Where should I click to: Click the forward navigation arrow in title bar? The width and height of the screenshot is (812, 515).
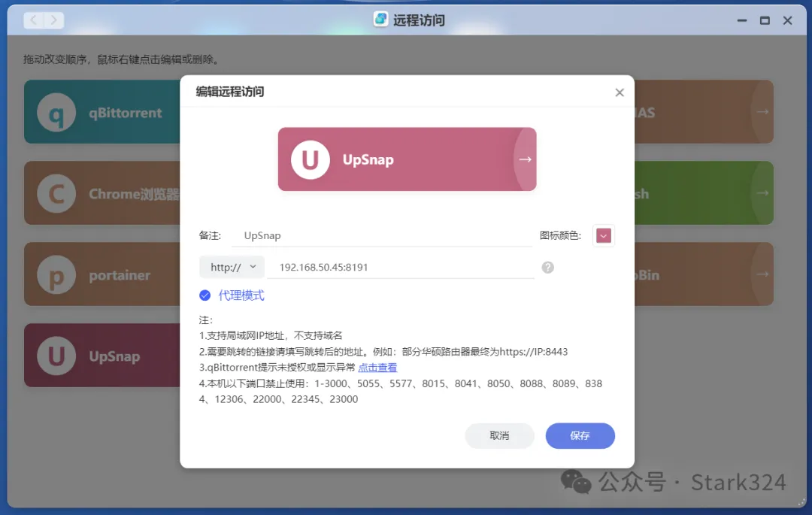(x=54, y=20)
